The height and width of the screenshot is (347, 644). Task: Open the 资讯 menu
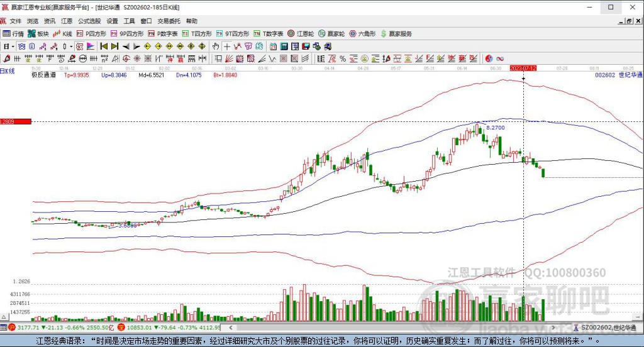pyautogui.click(x=49, y=21)
